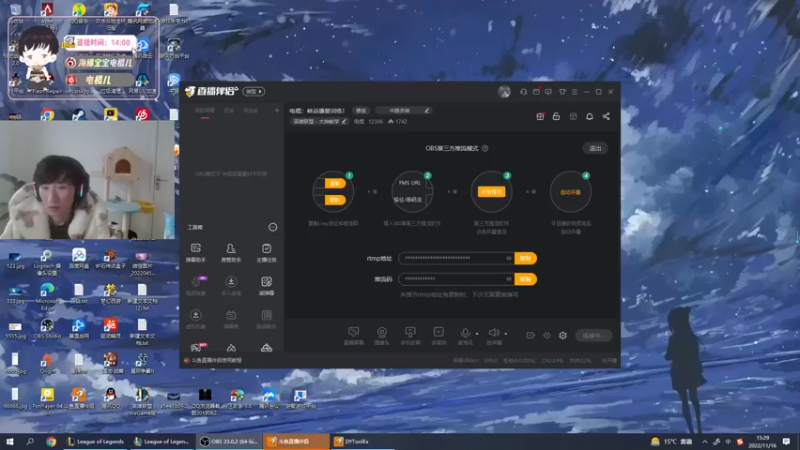Click the user avatar in title bar
Image resolution: width=800 pixels, height=450 pixels.
(x=504, y=92)
